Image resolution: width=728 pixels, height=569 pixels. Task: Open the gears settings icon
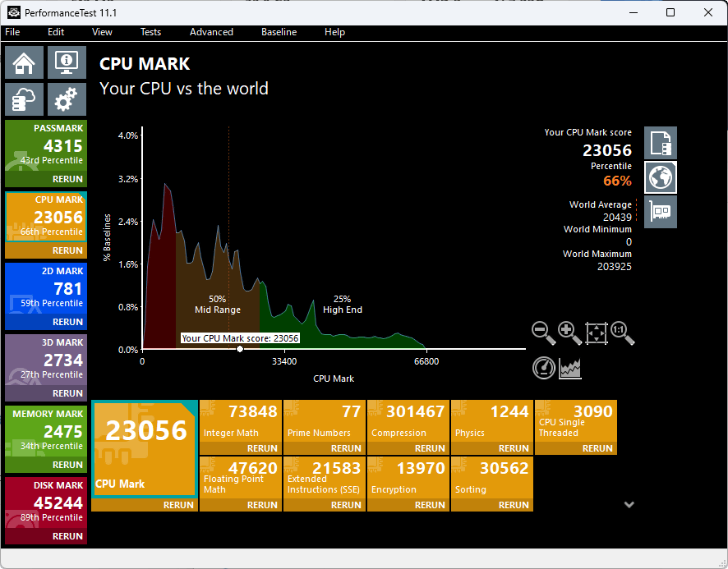pos(67,99)
